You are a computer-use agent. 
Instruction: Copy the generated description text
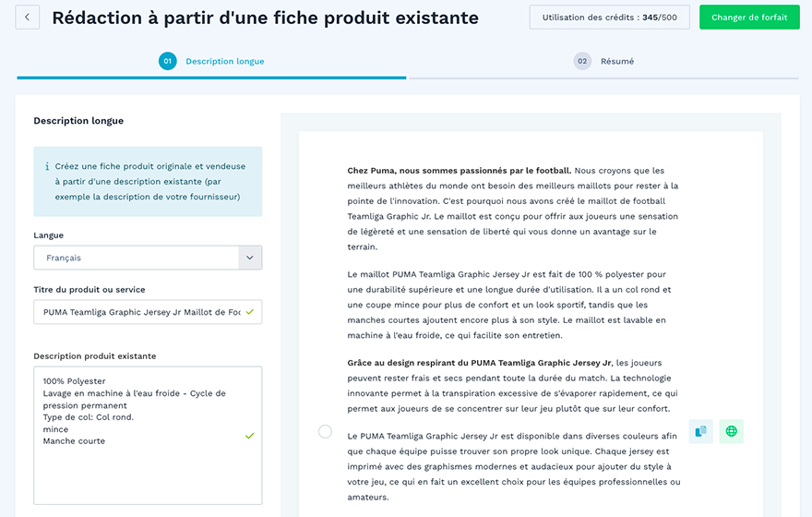click(700, 431)
